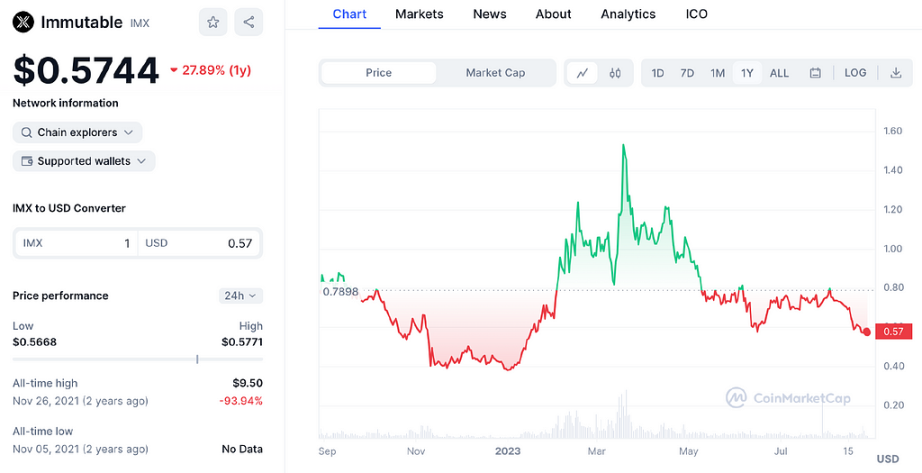This screenshot has width=922, height=473.
Task: Click the IMX ticker symbol beside Immutable
Action: point(140,24)
